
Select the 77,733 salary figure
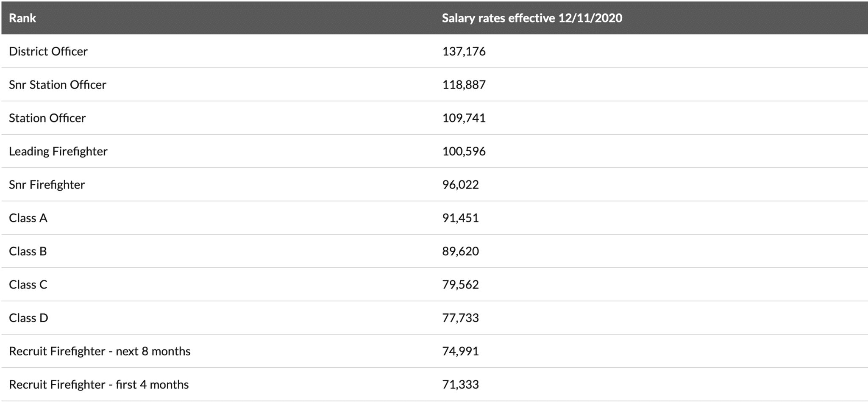coord(460,318)
